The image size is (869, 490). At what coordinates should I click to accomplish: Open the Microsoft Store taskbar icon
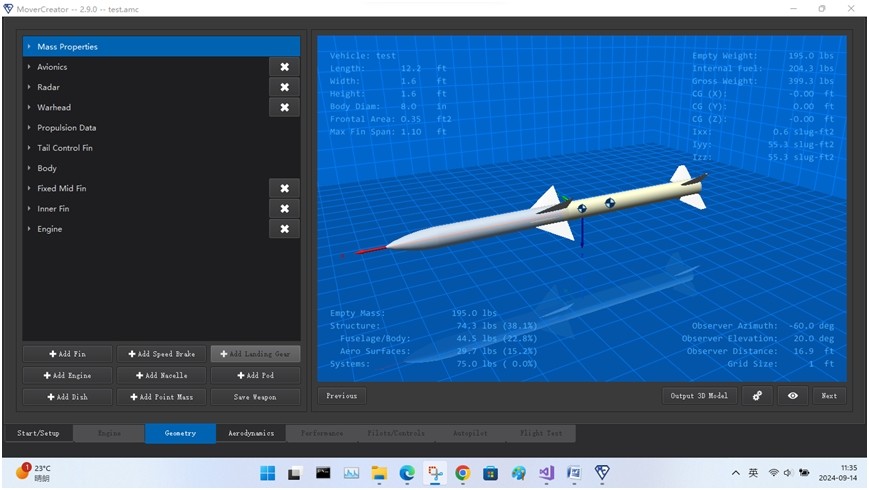coord(490,473)
